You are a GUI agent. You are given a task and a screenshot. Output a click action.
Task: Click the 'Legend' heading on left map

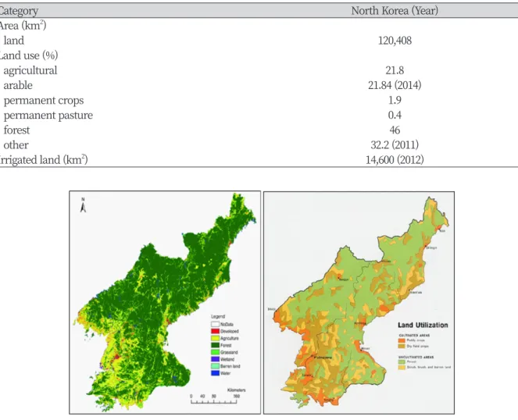coord(218,317)
